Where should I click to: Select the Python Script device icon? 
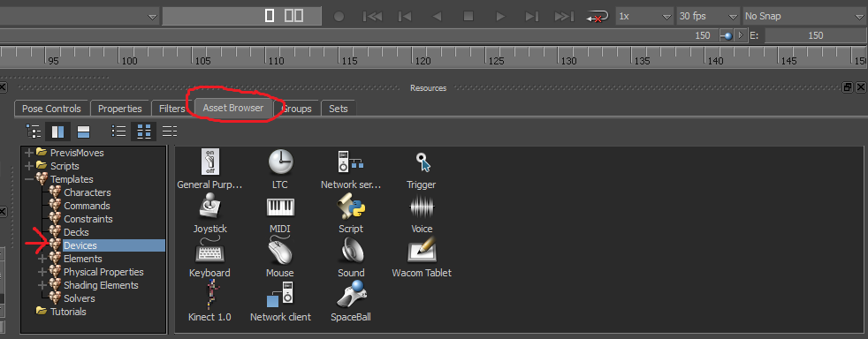pos(350,207)
